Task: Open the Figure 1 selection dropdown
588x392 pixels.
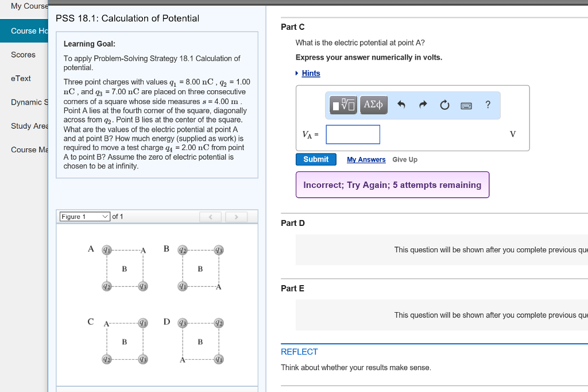Action: 85,217
